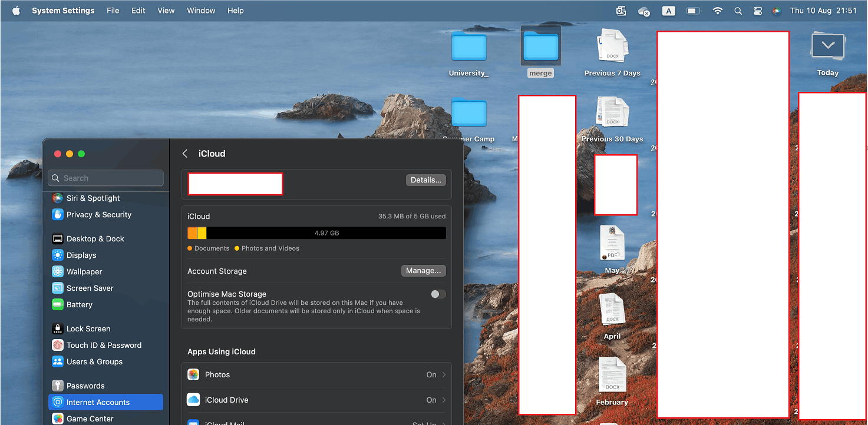Open the File menu

pos(113,11)
